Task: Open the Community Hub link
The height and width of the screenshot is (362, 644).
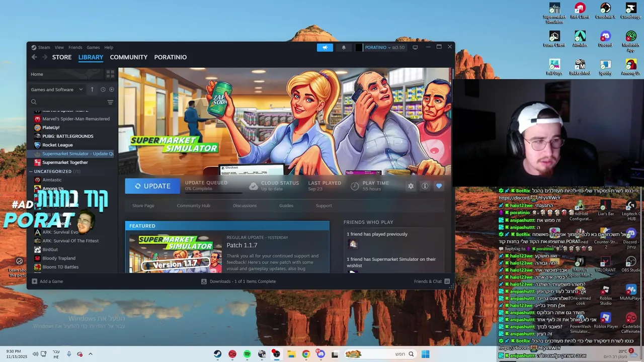Action: 193,206
